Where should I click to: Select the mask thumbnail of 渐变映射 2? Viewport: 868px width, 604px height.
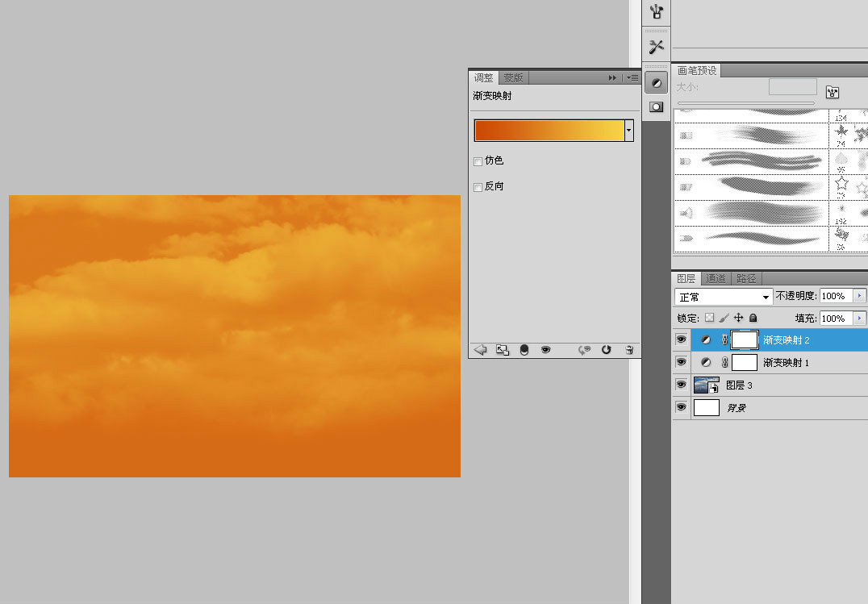pos(745,340)
